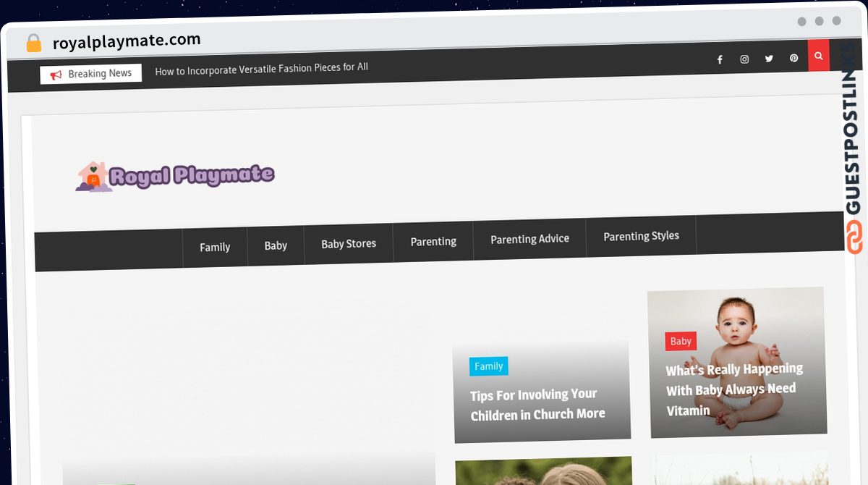The width and height of the screenshot is (868, 485).
Task: Click the Royal Playmate site title
Action: click(192, 175)
